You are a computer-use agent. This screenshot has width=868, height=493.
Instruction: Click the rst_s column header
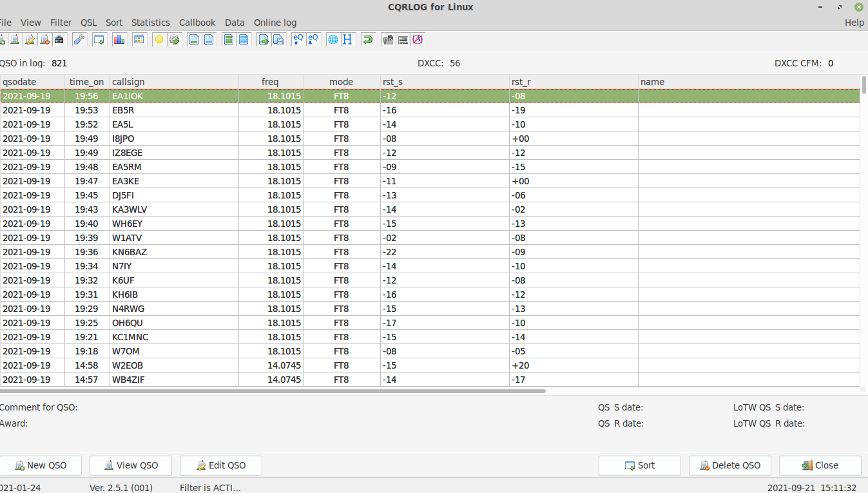pyautogui.click(x=445, y=82)
